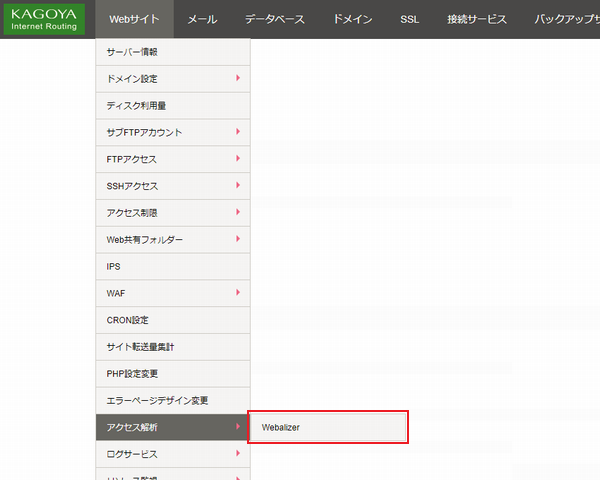Select Web共有フォルダー menu entry

tap(173, 240)
